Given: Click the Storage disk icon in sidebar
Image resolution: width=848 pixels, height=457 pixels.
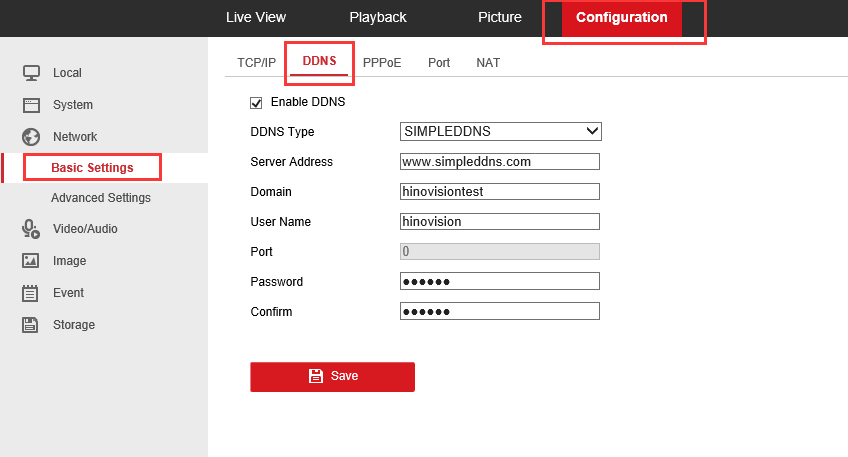Looking at the screenshot, I should pos(31,325).
